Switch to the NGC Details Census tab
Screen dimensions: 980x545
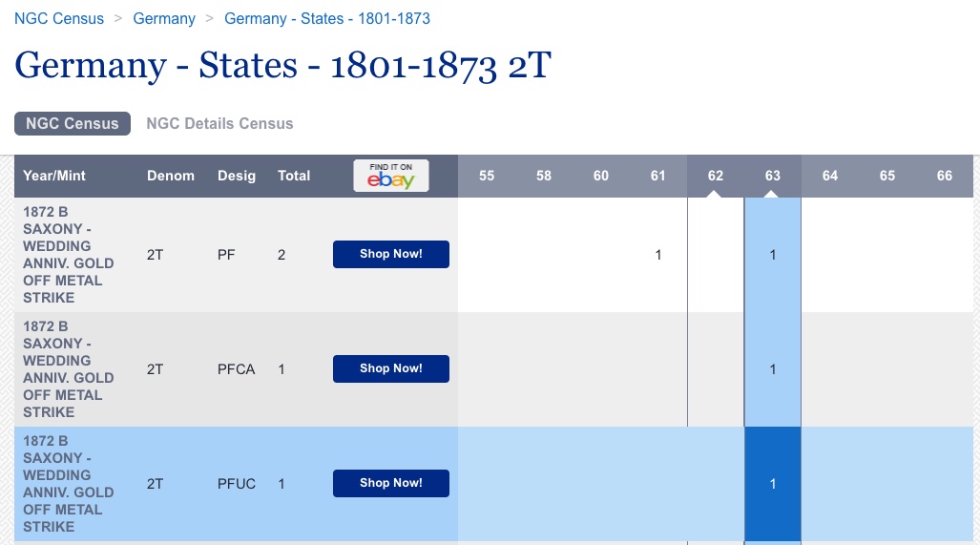click(x=219, y=124)
